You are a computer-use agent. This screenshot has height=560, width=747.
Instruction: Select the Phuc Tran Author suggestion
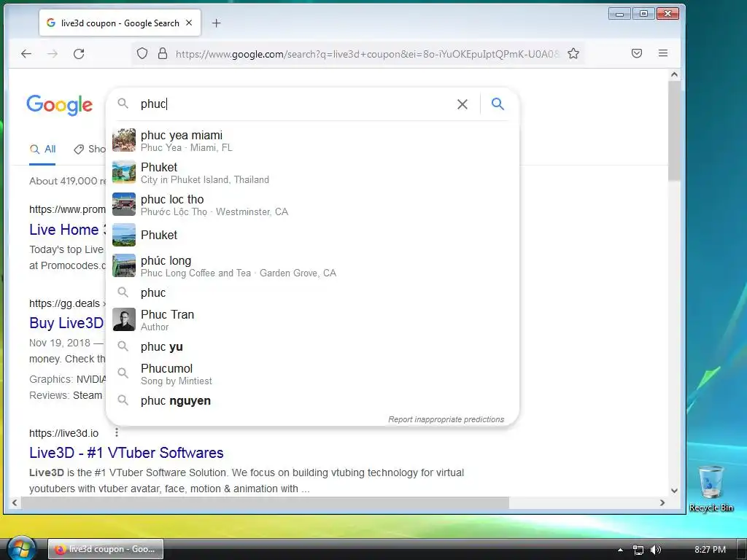click(312, 319)
